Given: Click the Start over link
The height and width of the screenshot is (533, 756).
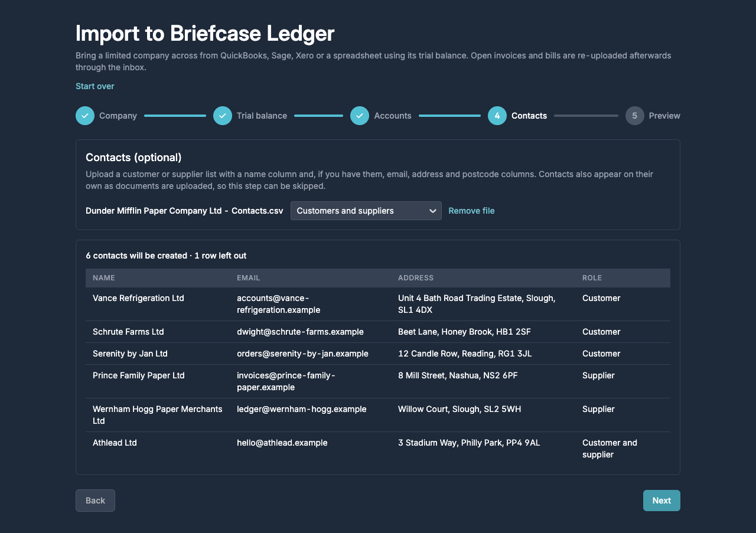Looking at the screenshot, I should (x=95, y=86).
